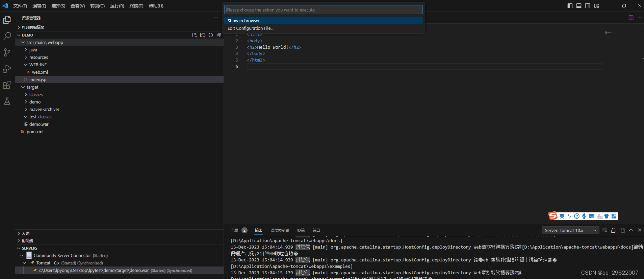Open the explorer panel more actions menu
This screenshot has width=644, height=279.
coord(216,18)
